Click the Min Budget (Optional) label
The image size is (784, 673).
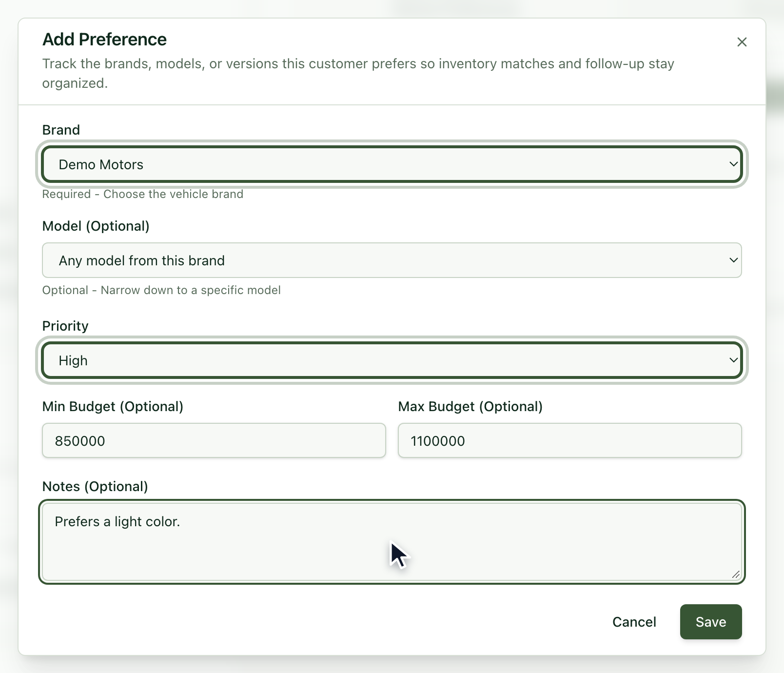(113, 406)
